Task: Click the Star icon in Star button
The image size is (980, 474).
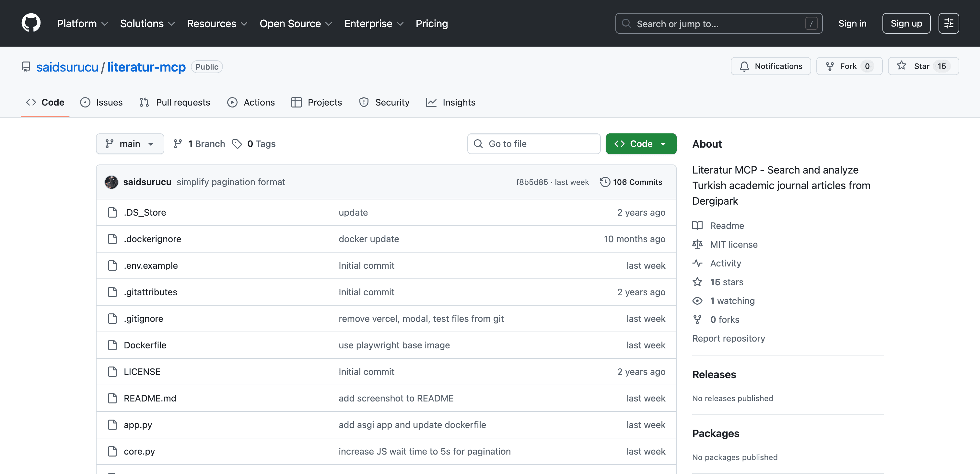Action: coord(901,66)
